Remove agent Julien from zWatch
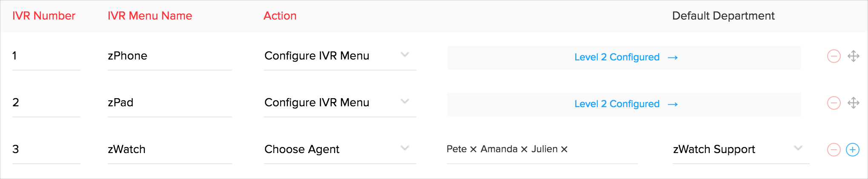The image size is (868, 179). 564,149
